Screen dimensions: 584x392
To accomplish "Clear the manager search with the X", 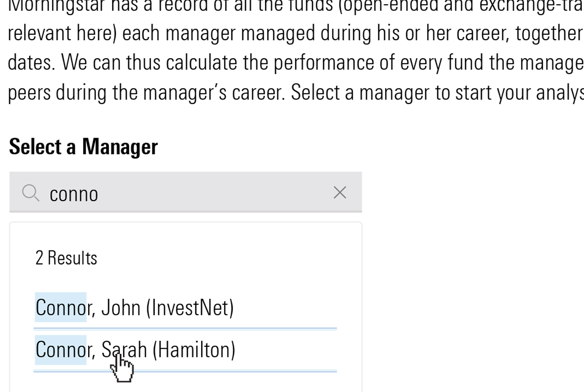I will (x=339, y=193).
